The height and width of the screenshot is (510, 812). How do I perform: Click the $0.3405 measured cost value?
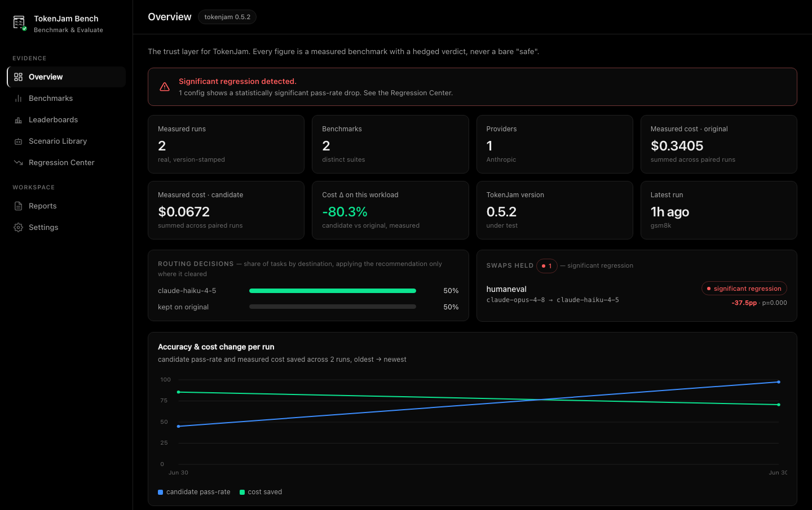point(677,146)
